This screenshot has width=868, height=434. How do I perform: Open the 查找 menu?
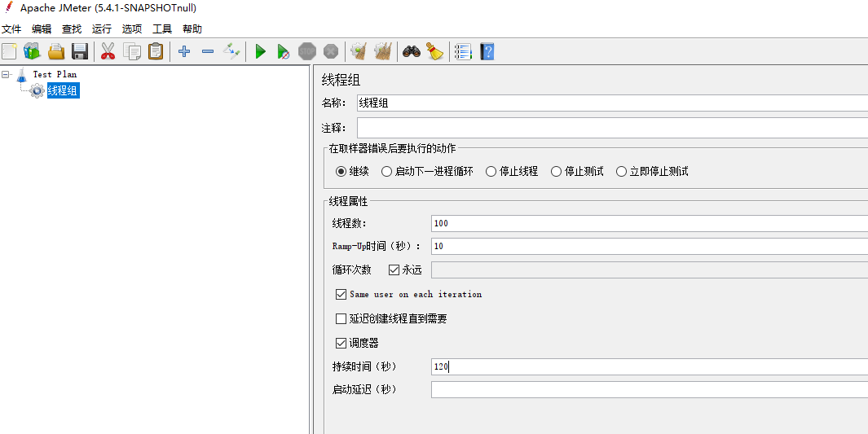[x=72, y=29]
